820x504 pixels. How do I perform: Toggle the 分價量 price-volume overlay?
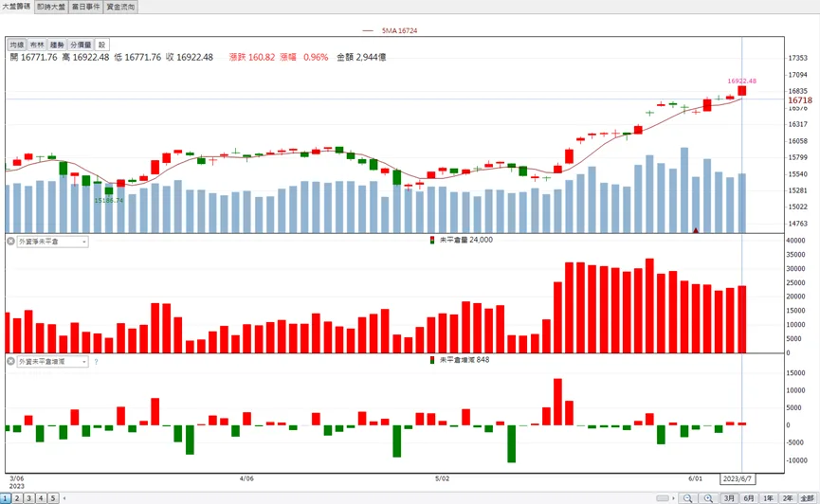click(x=81, y=45)
